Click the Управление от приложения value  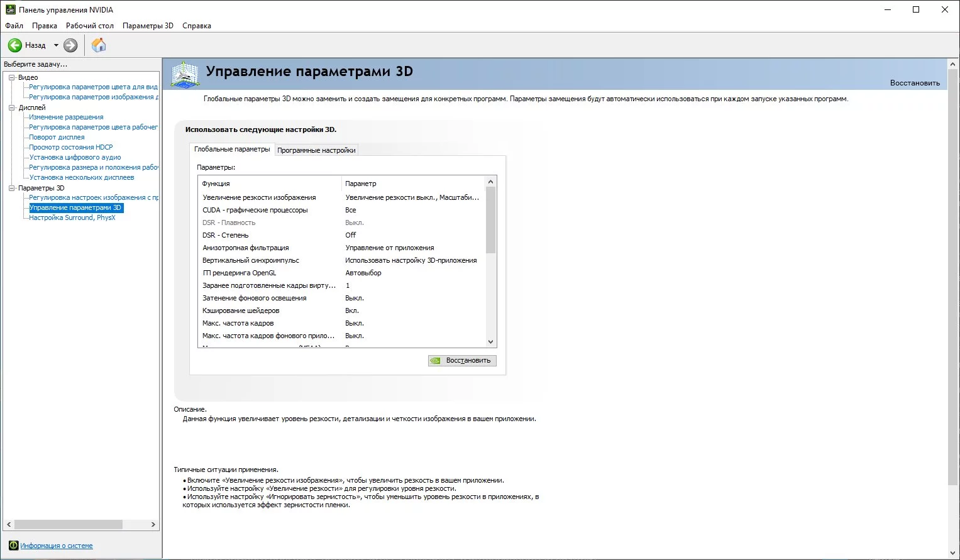(390, 248)
